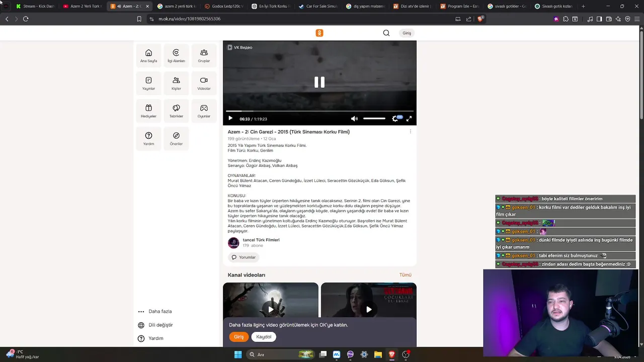Open Brave Shields lion icon
The height and width of the screenshot is (362, 644).
tap(480, 19)
